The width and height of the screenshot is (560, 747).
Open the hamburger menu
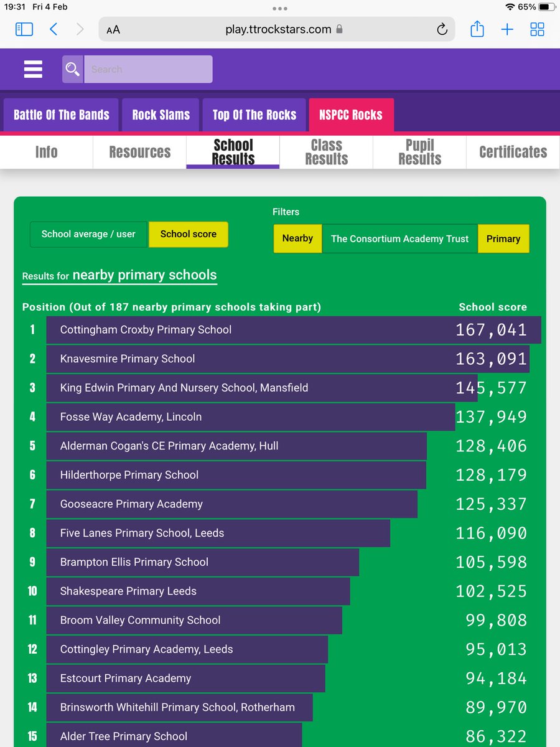coord(33,69)
